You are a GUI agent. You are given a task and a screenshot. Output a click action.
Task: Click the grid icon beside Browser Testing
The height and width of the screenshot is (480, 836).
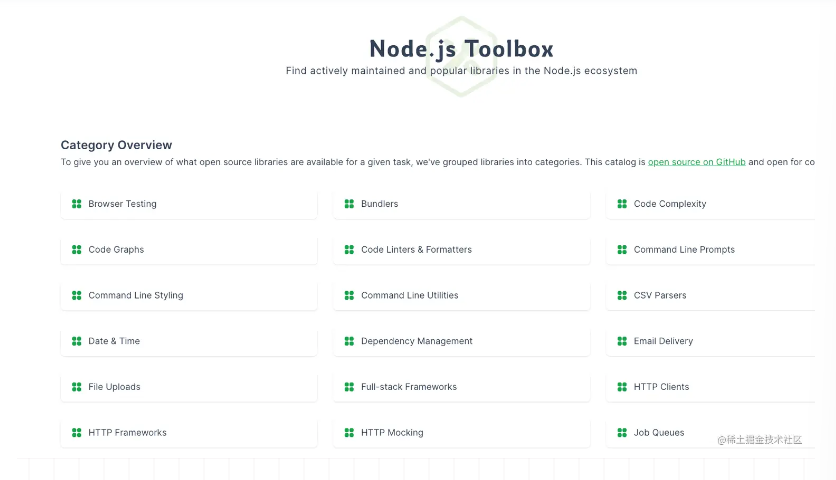(76, 204)
